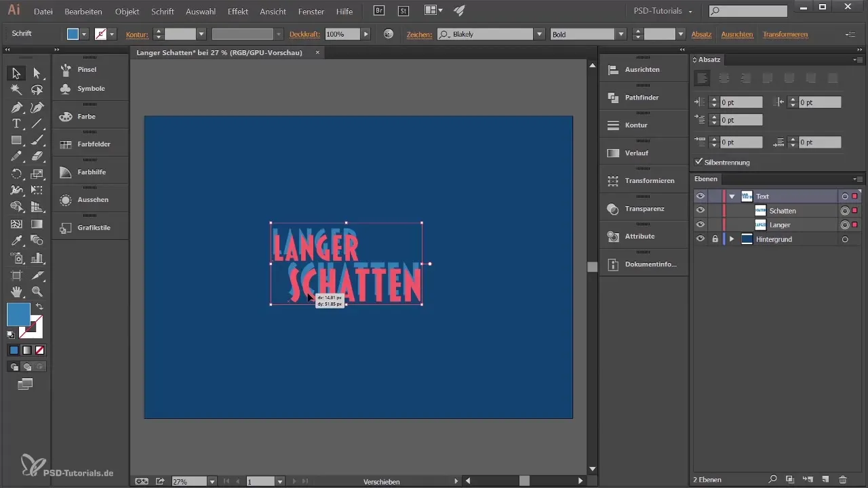Select the Artboard tool

tap(16, 275)
